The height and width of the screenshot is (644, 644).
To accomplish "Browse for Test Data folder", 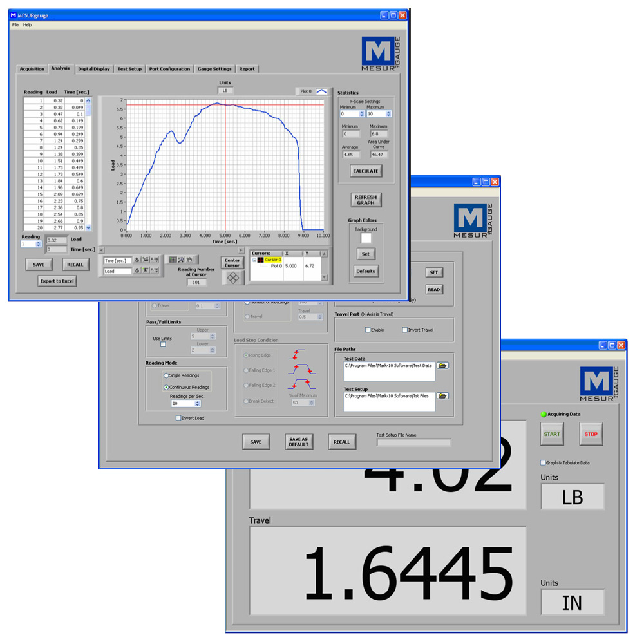I will pos(443,366).
